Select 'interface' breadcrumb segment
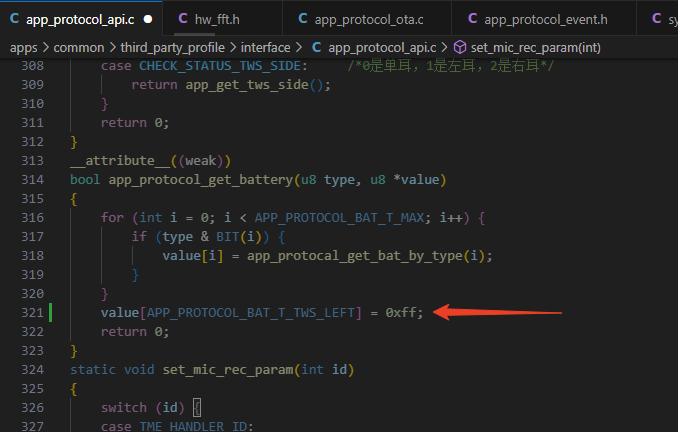The height and width of the screenshot is (432, 678). 265,48
